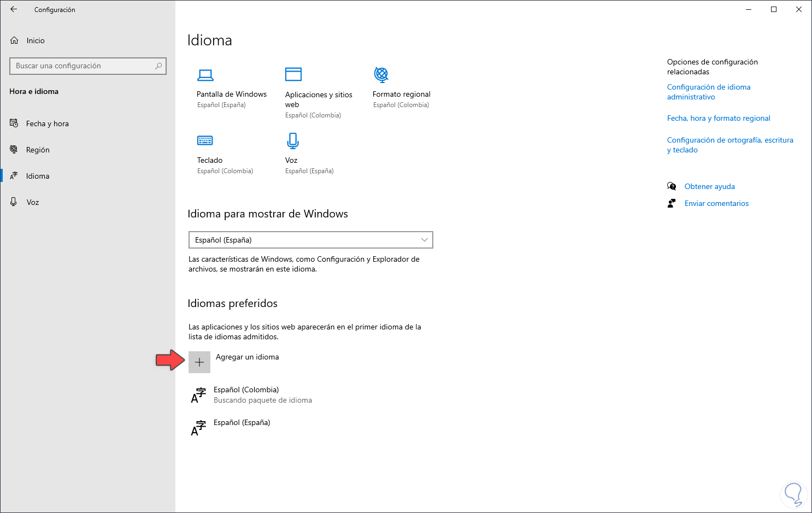Image resolution: width=812 pixels, height=513 pixels.
Task: Open the Aplicaciones y sitios web icon
Action: pyautogui.click(x=293, y=74)
